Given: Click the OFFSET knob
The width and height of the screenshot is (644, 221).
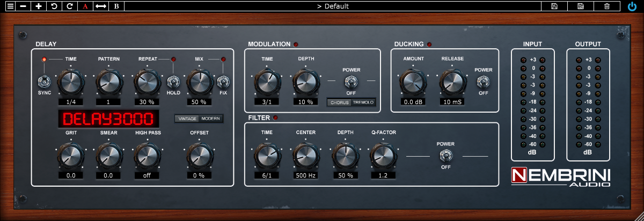Looking at the screenshot, I should pyautogui.click(x=199, y=156).
